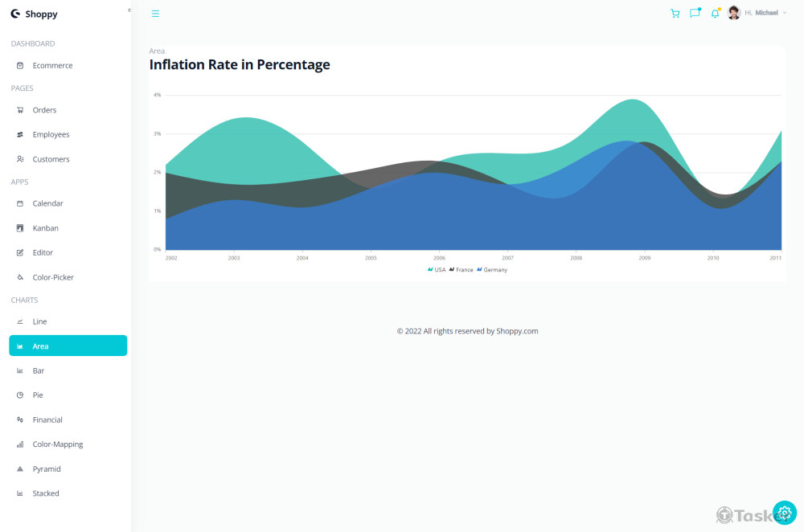This screenshot has height=532, width=804.
Task: Click the Pyramid chart icon
Action: tap(20, 469)
